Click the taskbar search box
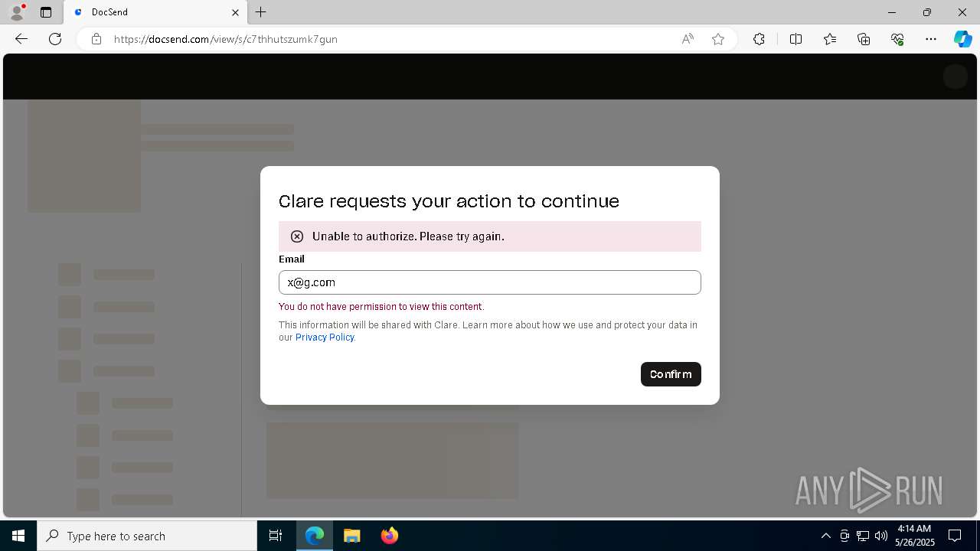 coord(147,536)
